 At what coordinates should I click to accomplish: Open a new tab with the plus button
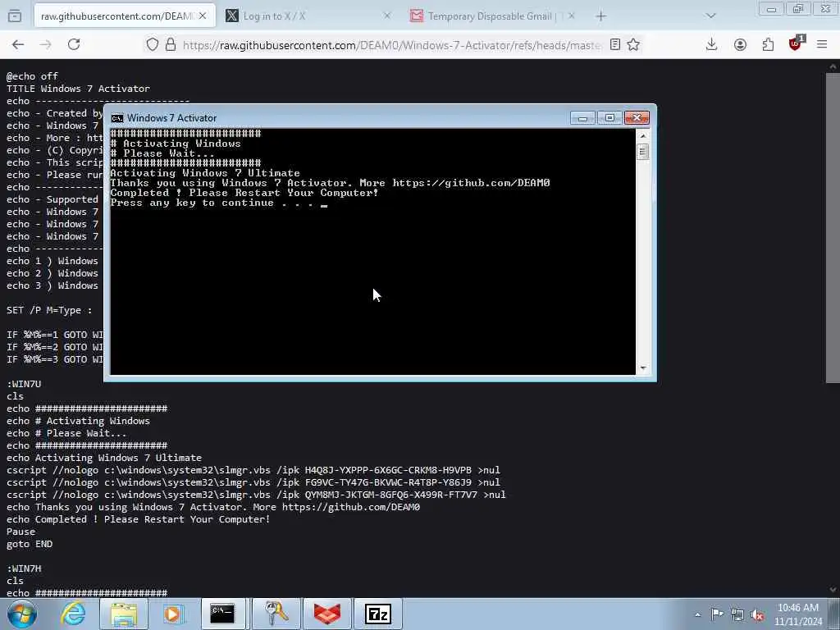pos(601,16)
